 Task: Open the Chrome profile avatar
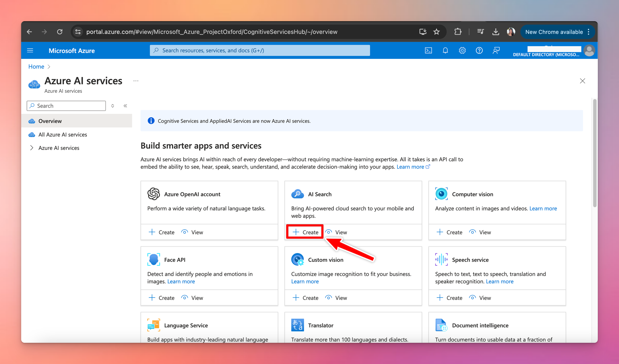point(511,32)
